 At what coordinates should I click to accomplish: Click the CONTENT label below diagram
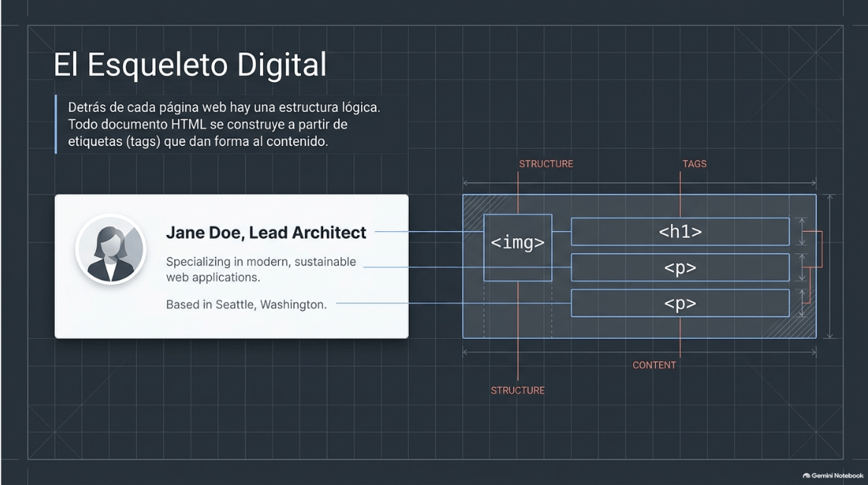(x=654, y=365)
